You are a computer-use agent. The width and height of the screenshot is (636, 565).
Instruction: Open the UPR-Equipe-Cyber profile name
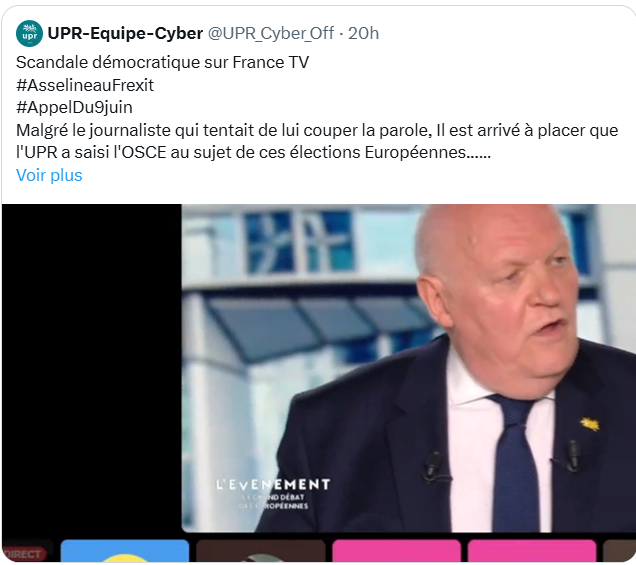[125, 33]
